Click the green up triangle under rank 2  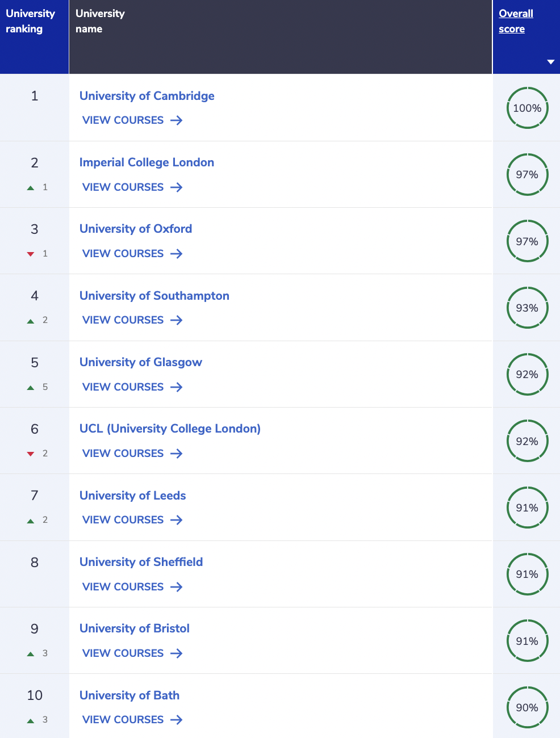(x=31, y=188)
